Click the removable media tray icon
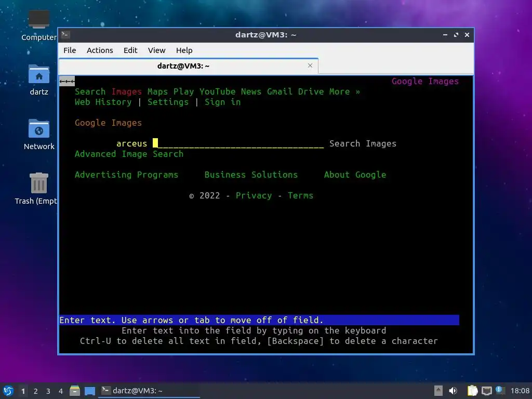This screenshot has height=399, width=532. point(438,391)
